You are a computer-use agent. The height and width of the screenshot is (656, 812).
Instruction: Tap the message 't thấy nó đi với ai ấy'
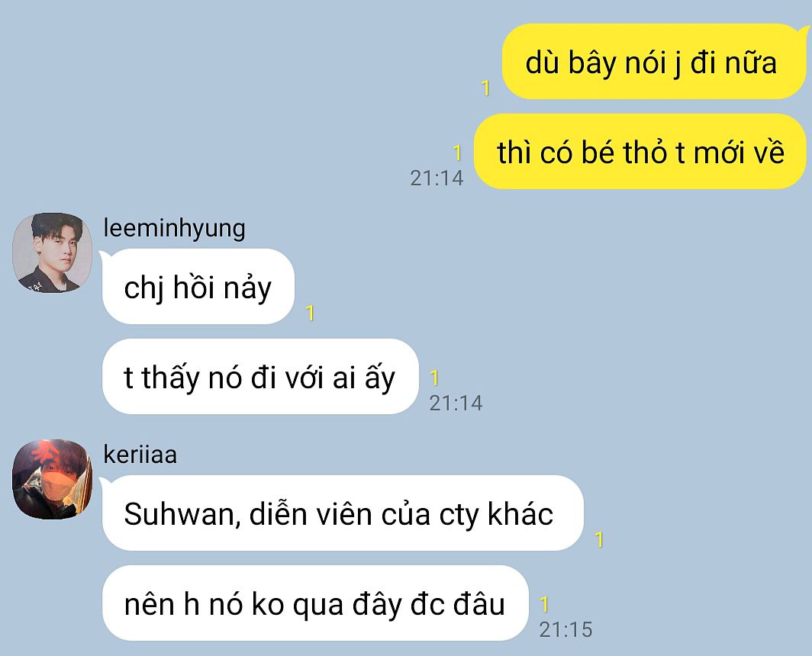click(x=260, y=377)
